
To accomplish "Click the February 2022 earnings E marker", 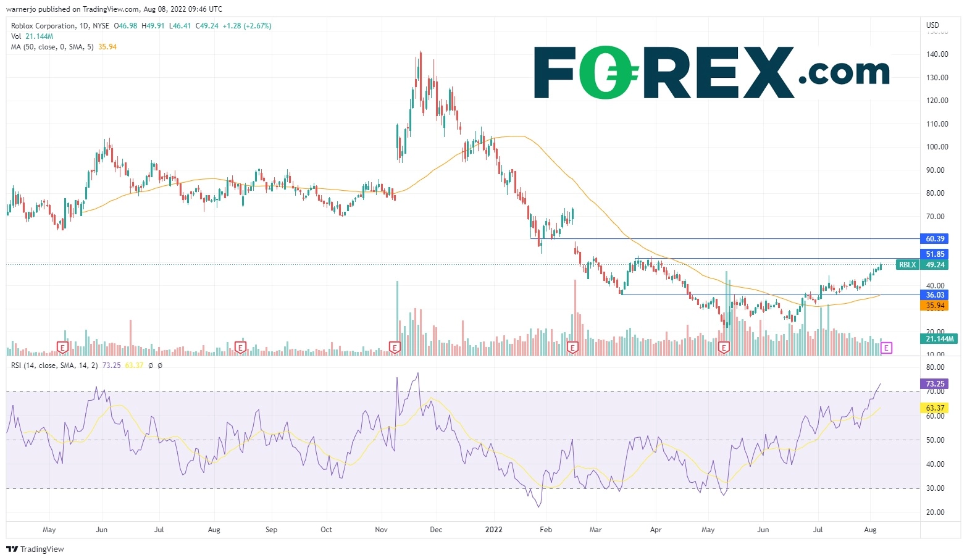I will click(x=572, y=348).
